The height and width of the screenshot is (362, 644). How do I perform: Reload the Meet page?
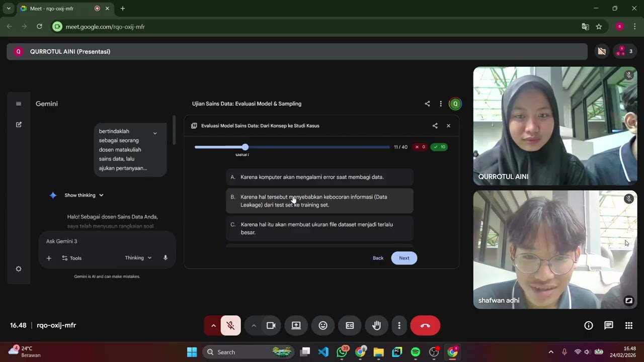39,27
